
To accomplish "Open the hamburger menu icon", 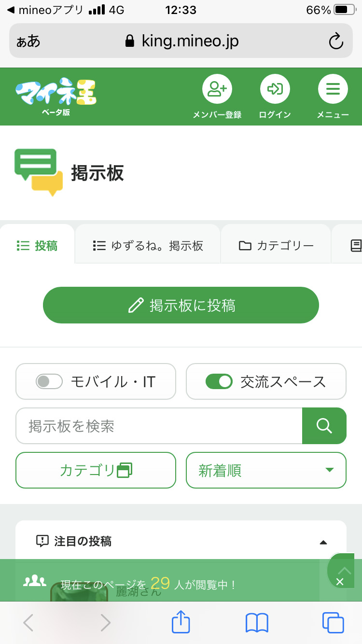I will [333, 89].
